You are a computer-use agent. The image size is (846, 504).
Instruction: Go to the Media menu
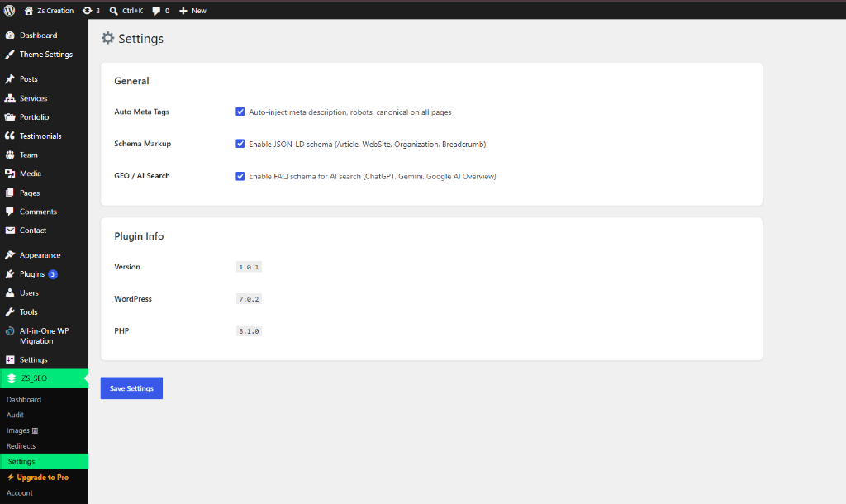coord(31,174)
